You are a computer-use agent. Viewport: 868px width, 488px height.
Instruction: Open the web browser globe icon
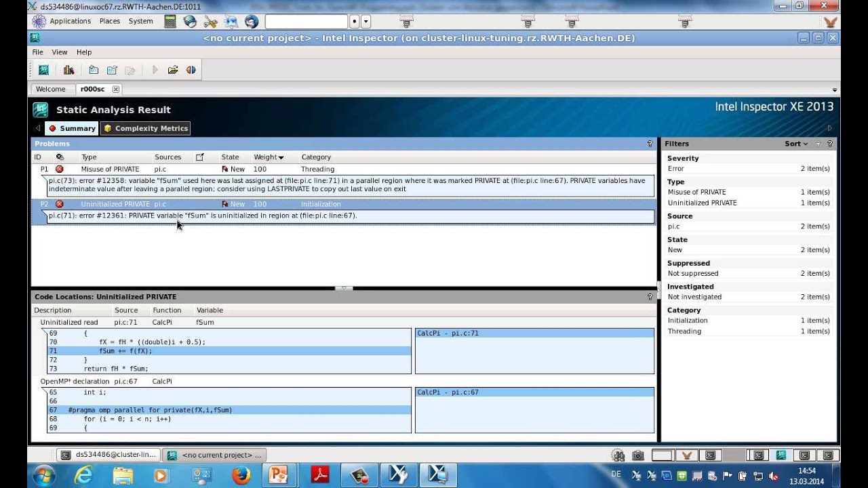(190, 22)
